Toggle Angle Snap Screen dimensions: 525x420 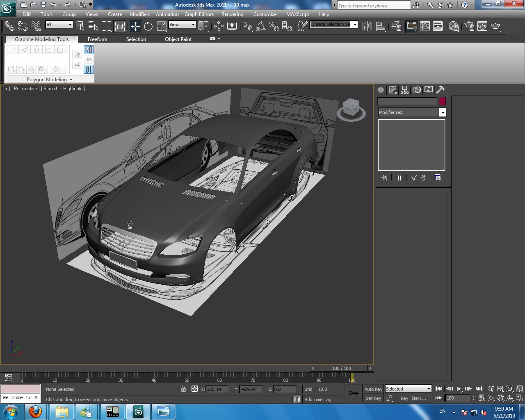pyautogui.click(x=260, y=26)
